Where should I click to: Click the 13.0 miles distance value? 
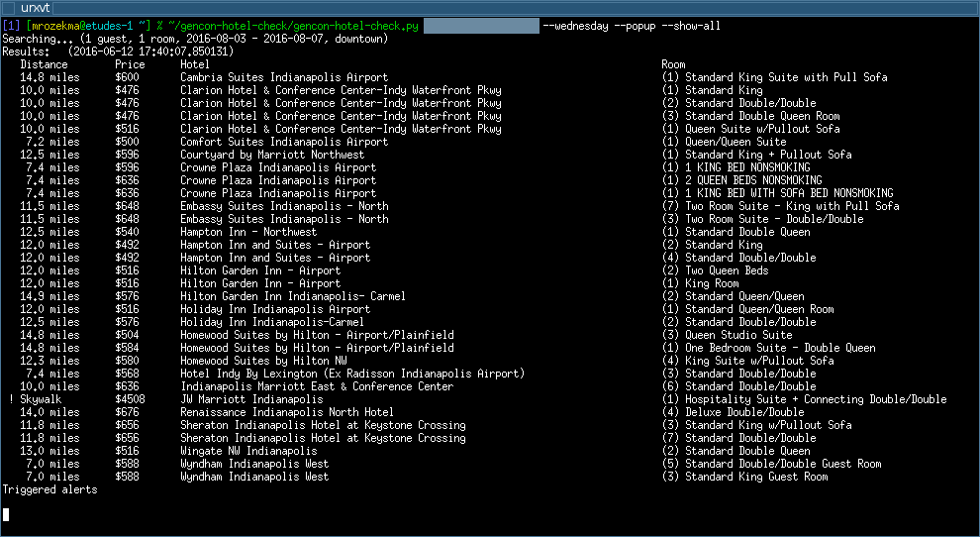pyautogui.click(x=50, y=451)
